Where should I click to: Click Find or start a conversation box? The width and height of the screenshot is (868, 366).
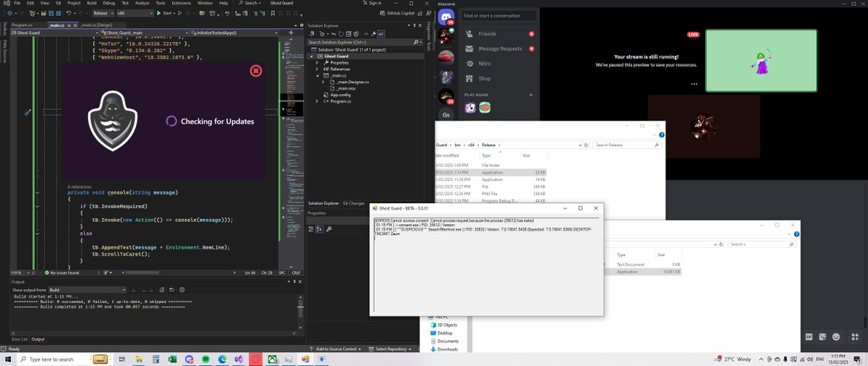click(x=499, y=15)
